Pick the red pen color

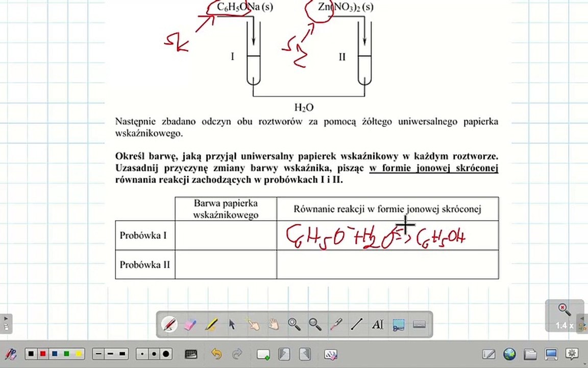point(43,354)
